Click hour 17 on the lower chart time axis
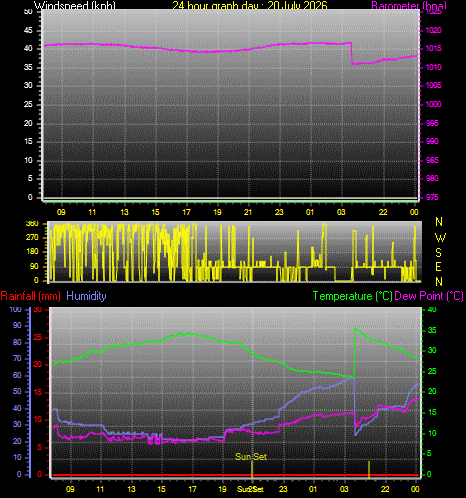The width and height of the screenshot is (466, 498). [192, 489]
